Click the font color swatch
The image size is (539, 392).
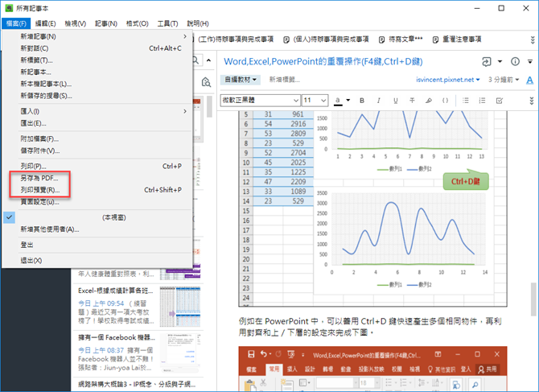click(x=338, y=101)
